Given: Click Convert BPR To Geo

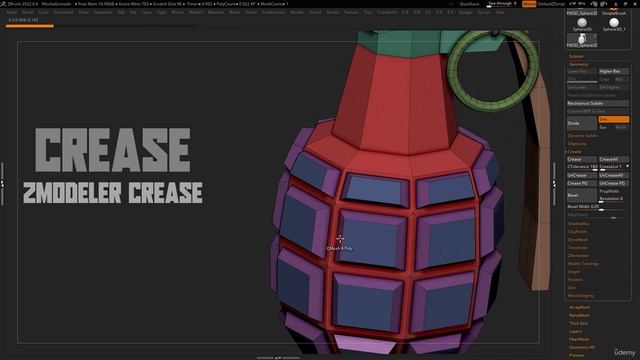Looking at the screenshot, I should pyautogui.click(x=598, y=111).
